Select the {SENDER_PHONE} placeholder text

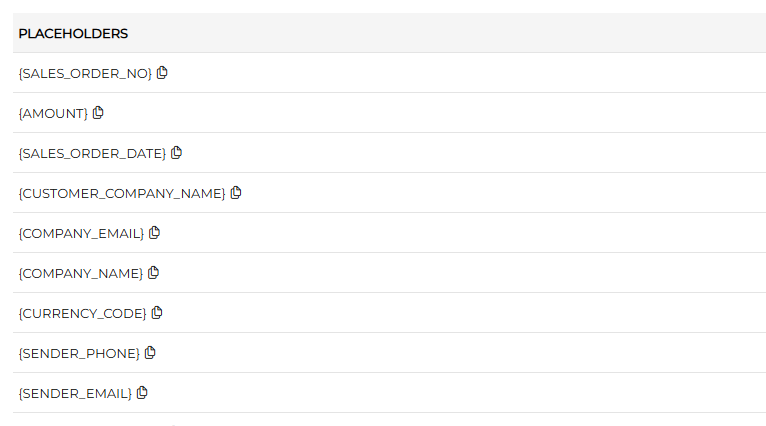(x=79, y=354)
